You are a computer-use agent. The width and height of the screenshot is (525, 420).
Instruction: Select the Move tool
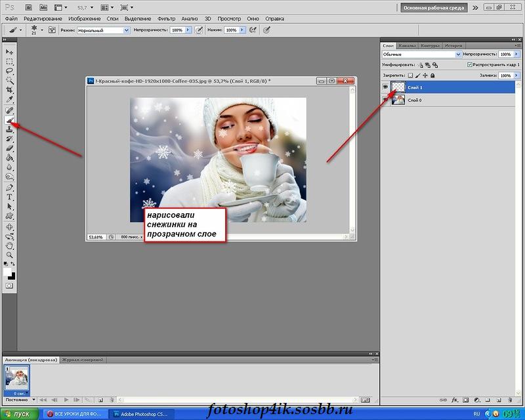[x=10, y=51]
